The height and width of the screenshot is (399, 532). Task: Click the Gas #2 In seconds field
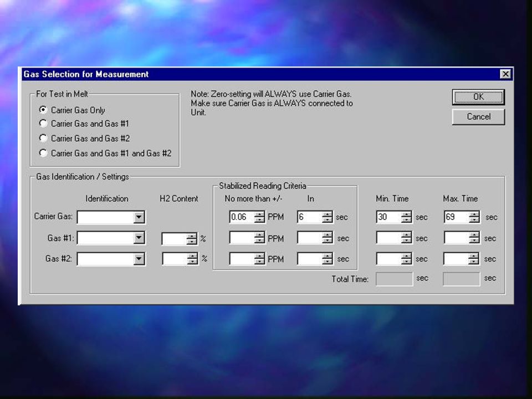pyautogui.click(x=310, y=259)
